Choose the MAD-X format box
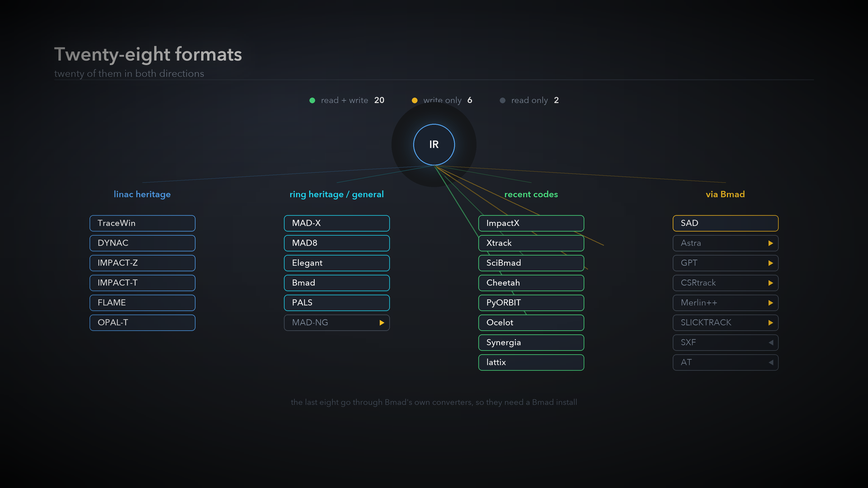The height and width of the screenshot is (488, 868). click(337, 223)
